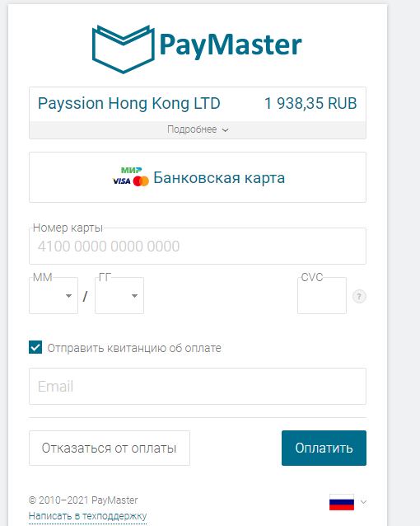The width and height of the screenshot is (420, 526).
Task: Click the MIR card logo
Action: 132,171
